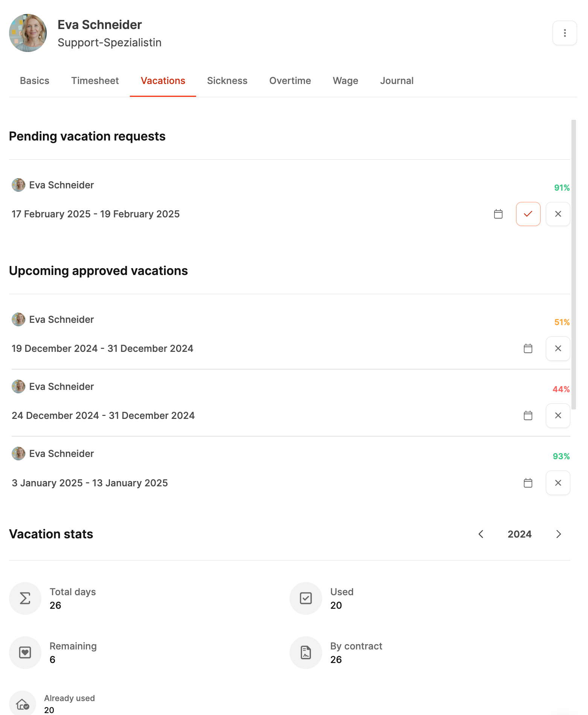Click Eva Schneider's large profile photo
This screenshot has width=588, height=715.
[x=28, y=33]
